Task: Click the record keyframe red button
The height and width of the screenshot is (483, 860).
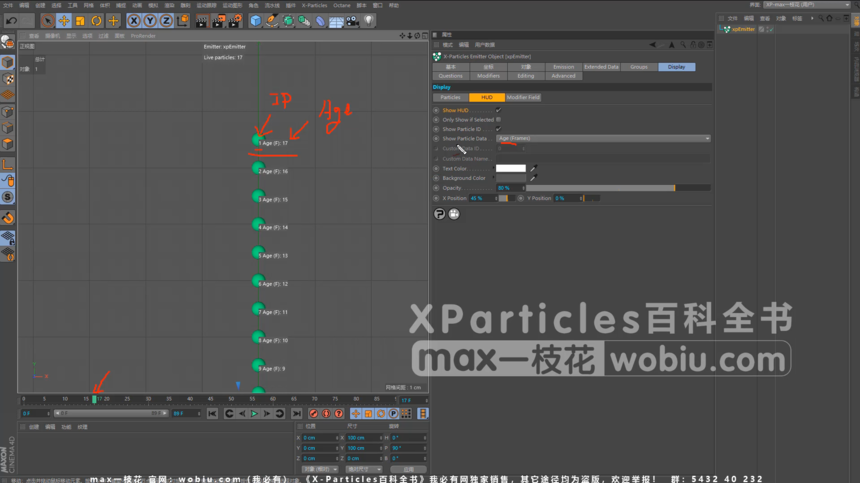Action: click(x=313, y=414)
